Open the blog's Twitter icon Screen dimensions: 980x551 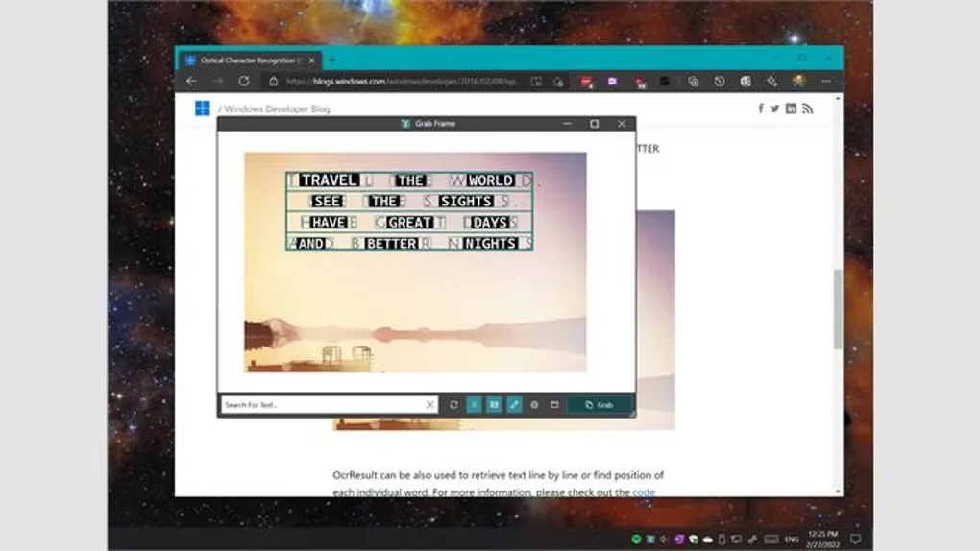(x=775, y=108)
